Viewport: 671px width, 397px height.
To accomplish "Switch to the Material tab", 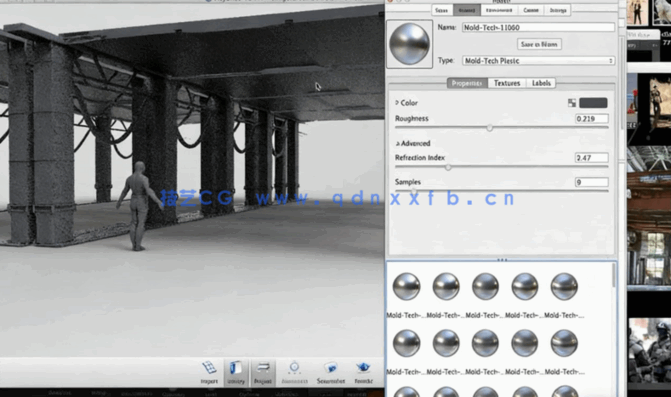I will coord(466,10).
